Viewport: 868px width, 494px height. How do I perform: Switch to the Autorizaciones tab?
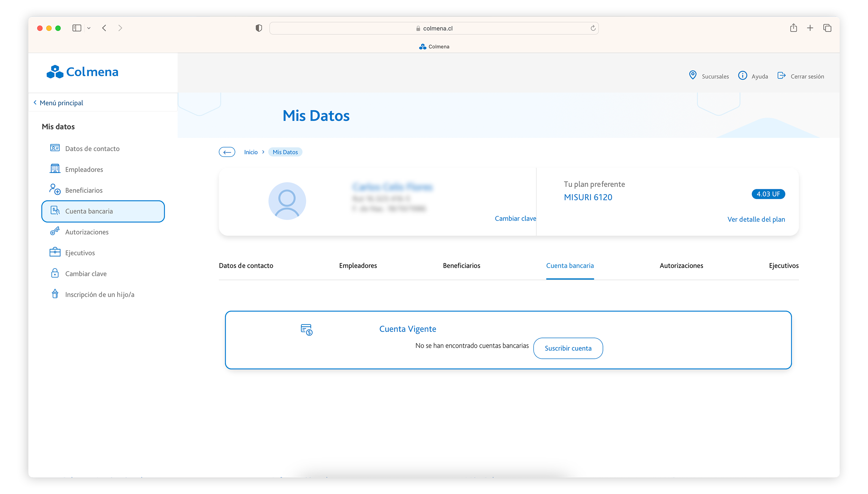click(681, 266)
